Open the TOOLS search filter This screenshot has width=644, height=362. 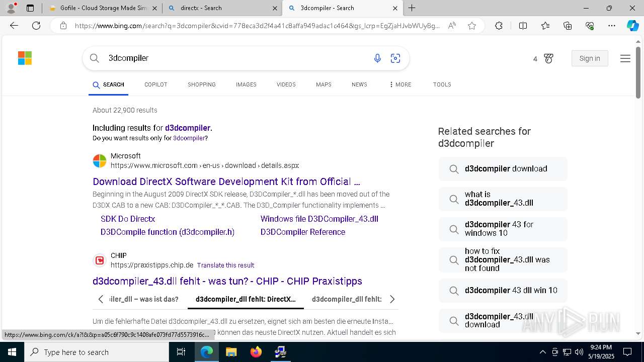(x=442, y=84)
